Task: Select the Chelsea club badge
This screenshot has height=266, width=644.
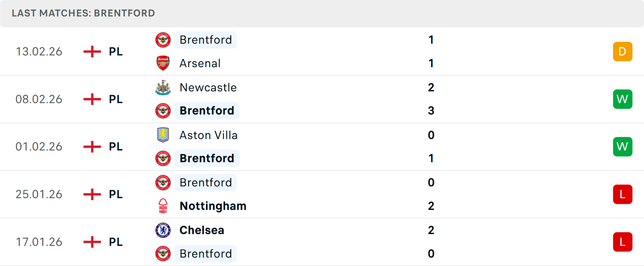Action: [163, 230]
